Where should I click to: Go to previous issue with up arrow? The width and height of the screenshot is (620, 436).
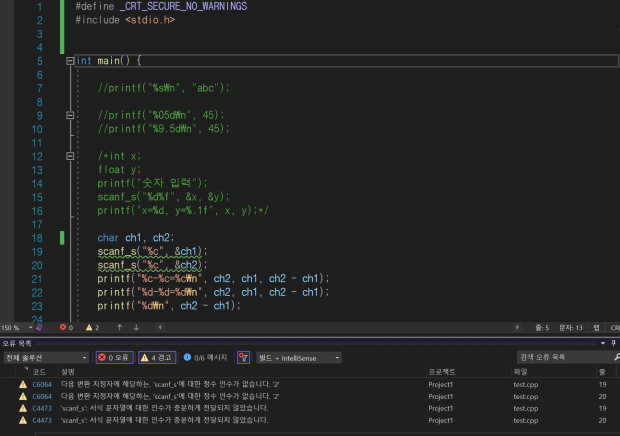[x=119, y=327]
